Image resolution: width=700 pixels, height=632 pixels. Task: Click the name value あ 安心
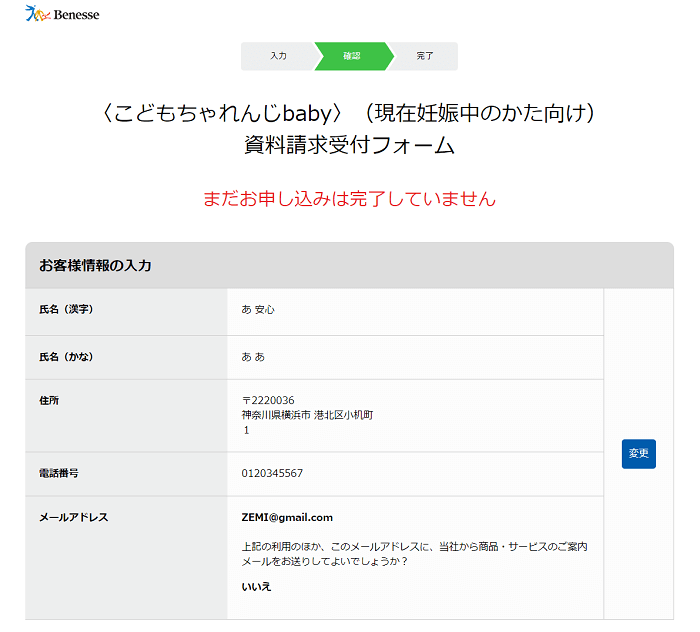point(258,310)
